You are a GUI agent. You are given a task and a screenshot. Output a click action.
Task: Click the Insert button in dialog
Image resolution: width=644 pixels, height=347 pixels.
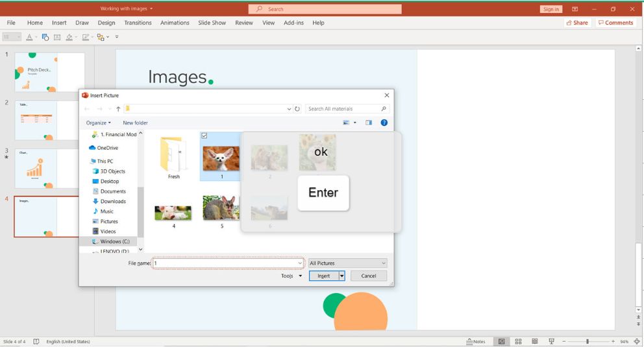pyautogui.click(x=324, y=276)
